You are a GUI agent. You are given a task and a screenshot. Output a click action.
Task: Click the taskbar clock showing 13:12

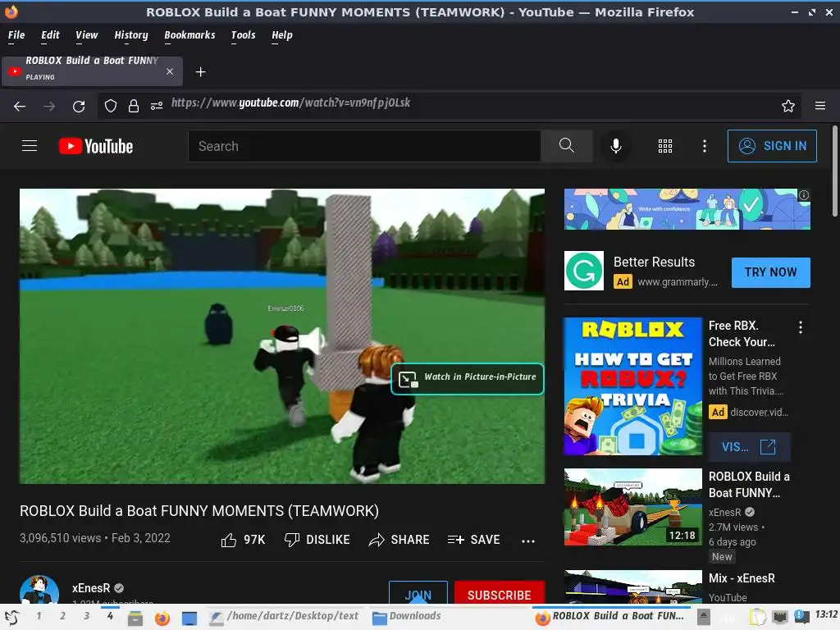pyautogui.click(x=826, y=614)
